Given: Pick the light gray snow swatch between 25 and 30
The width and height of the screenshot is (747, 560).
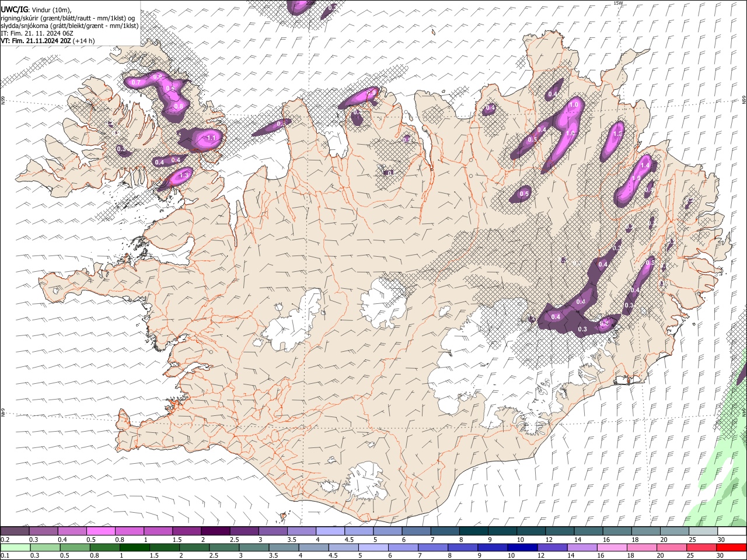Looking at the screenshot, I should tap(703, 531).
